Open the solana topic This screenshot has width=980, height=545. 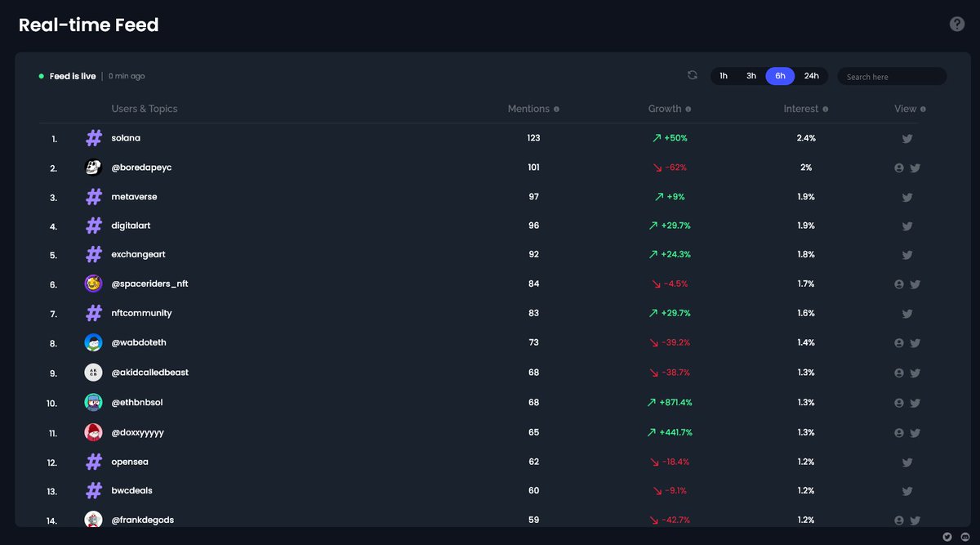point(126,138)
